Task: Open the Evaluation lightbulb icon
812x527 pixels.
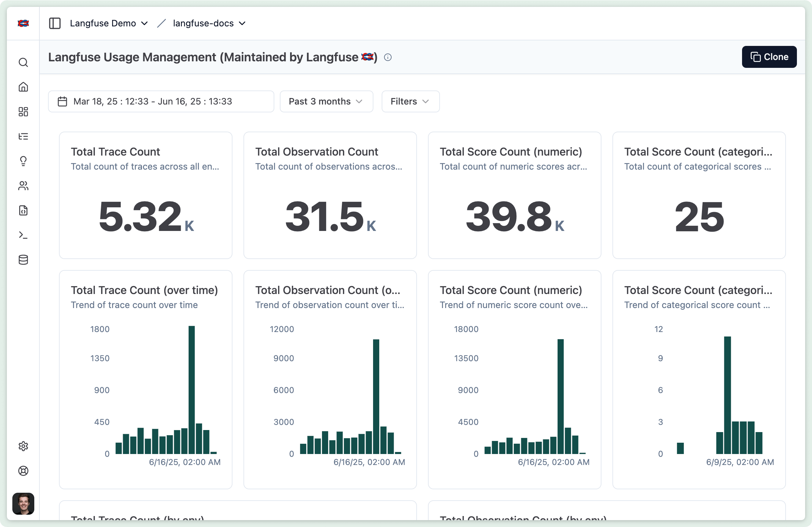Action: pyautogui.click(x=23, y=161)
